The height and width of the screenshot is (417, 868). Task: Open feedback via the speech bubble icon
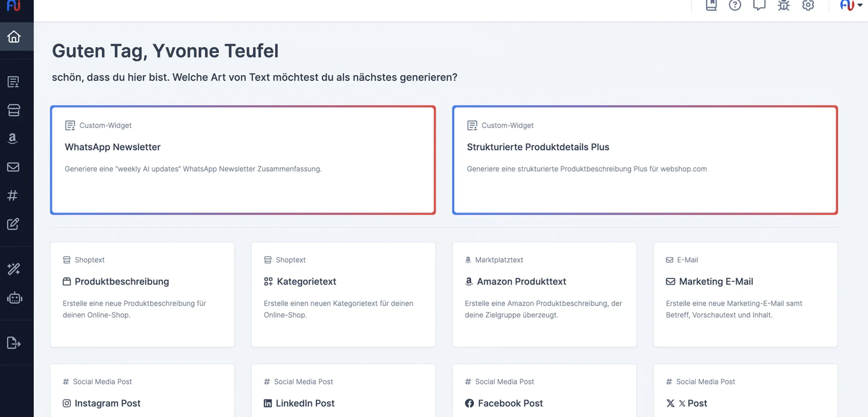point(759,6)
